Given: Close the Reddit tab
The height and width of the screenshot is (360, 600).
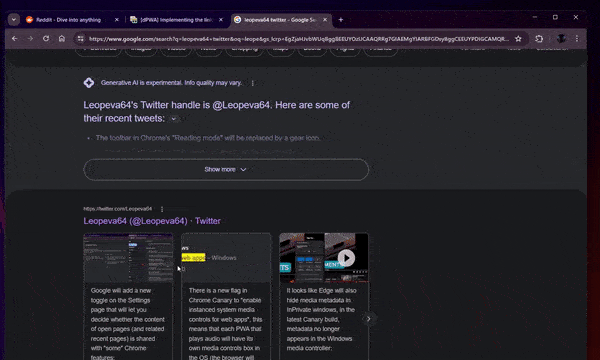Looking at the screenshot, I should (x=117, y=20).
